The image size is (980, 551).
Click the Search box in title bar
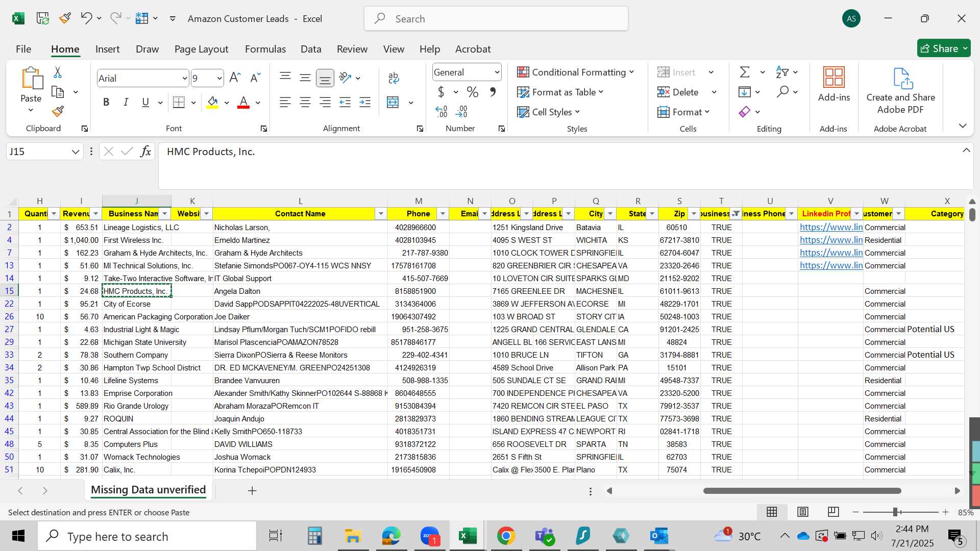pos(496,19)
